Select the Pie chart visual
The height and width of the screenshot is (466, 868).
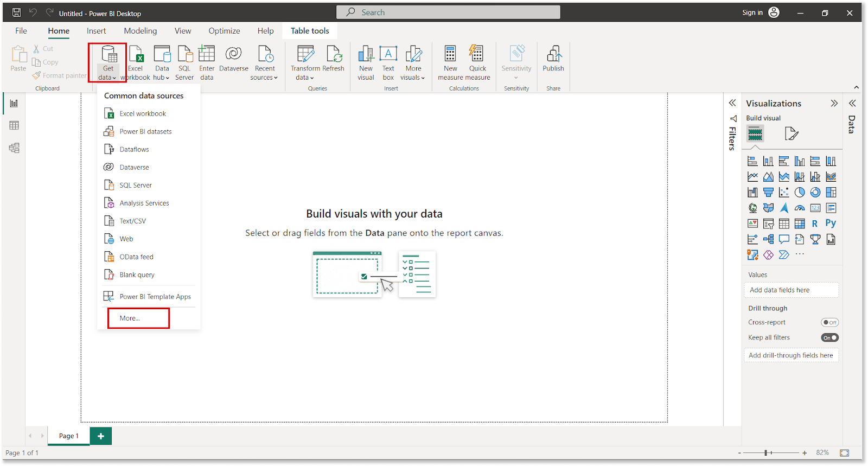pos(800,192)
